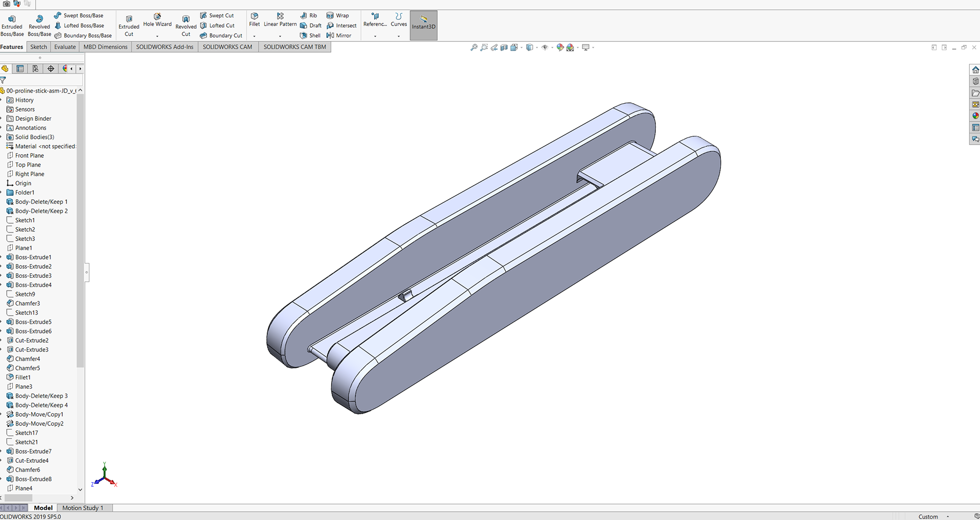Open Appearances color ball in task pane
The width and height of the screenshot is (980, 520).
point(975,116)
